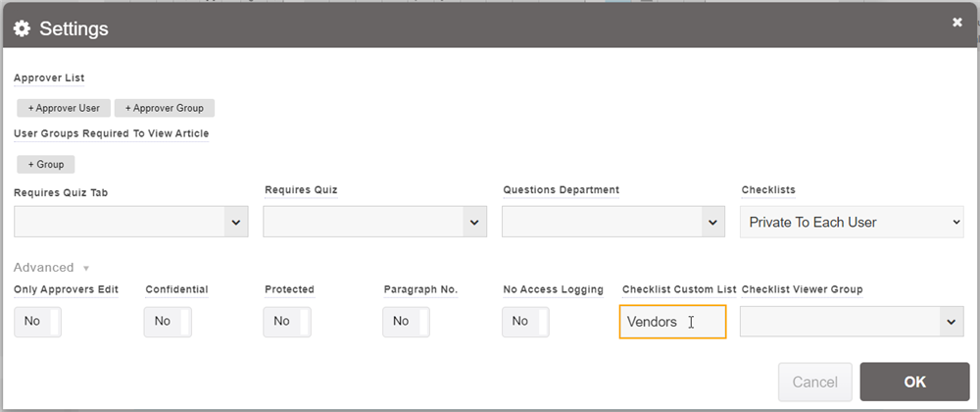
Task: Open the Checklists Private To Each User dropdown
Action: [852, 223]
